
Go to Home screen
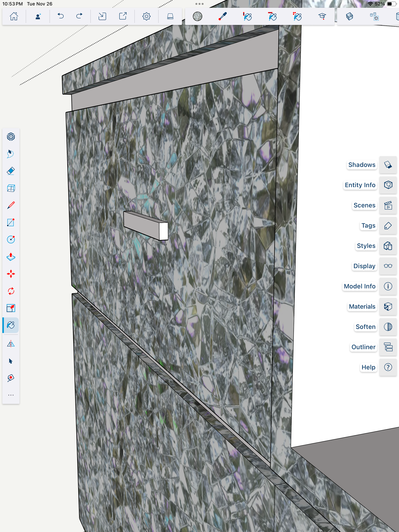pyautogui.click(x=14, y=16)
